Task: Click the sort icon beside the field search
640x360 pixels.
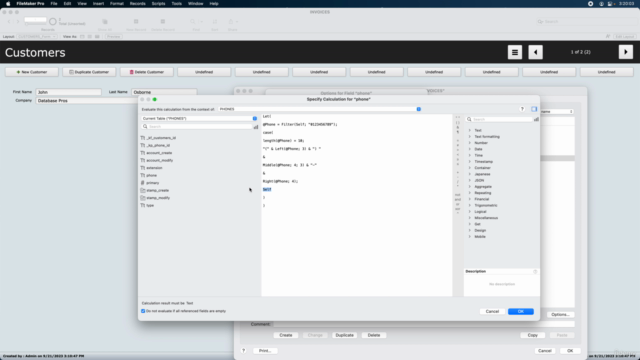Action: pos(256,127)
